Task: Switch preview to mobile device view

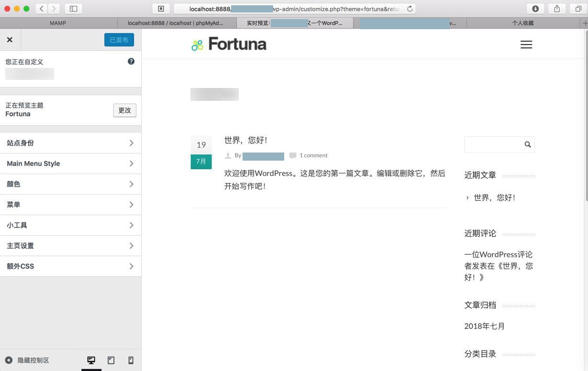Action: pos(131,360)
